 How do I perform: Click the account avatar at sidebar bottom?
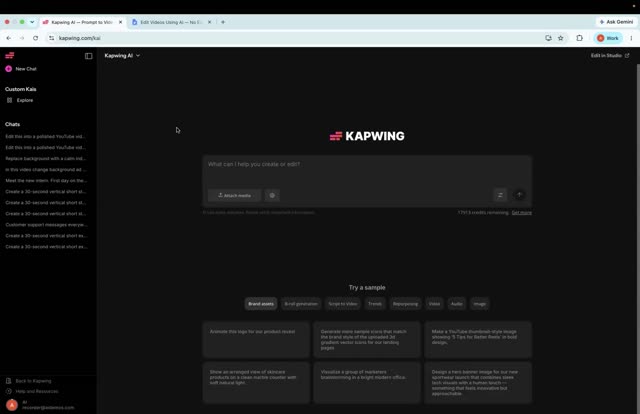[12, 405]
